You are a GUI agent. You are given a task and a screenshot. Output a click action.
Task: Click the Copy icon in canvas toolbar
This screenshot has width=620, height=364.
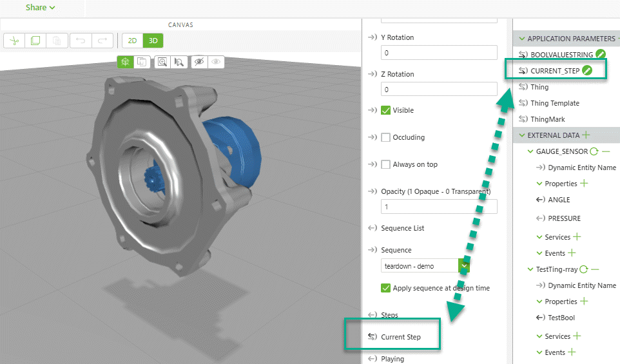[x=35, y=41]
